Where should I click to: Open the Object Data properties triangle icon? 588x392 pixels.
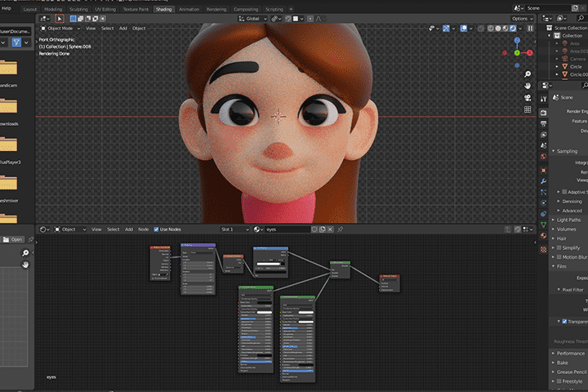pyautogui.click(x=543, y=225)
